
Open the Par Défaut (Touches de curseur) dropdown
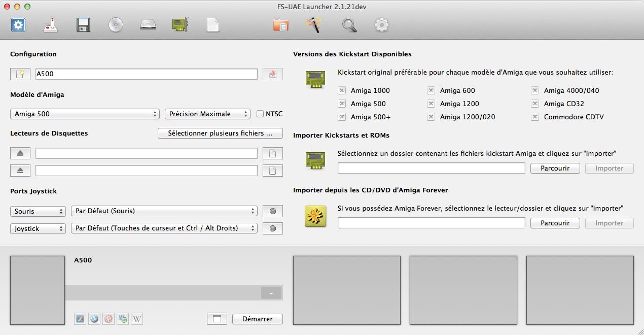click(x=164, y=228)
